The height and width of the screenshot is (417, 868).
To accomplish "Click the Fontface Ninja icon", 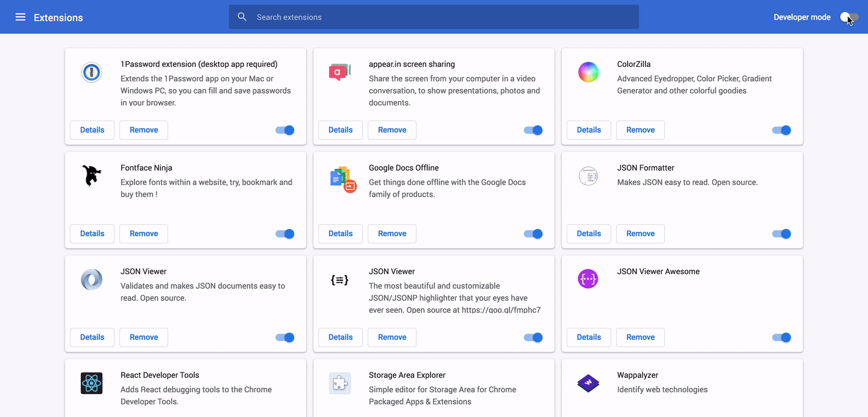I will coord(92,176).
